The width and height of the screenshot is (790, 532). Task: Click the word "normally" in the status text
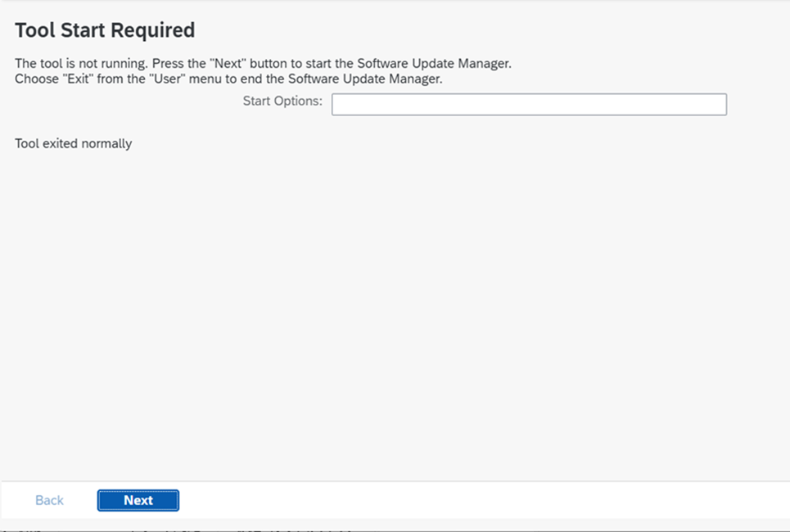[x=106, y=144]
